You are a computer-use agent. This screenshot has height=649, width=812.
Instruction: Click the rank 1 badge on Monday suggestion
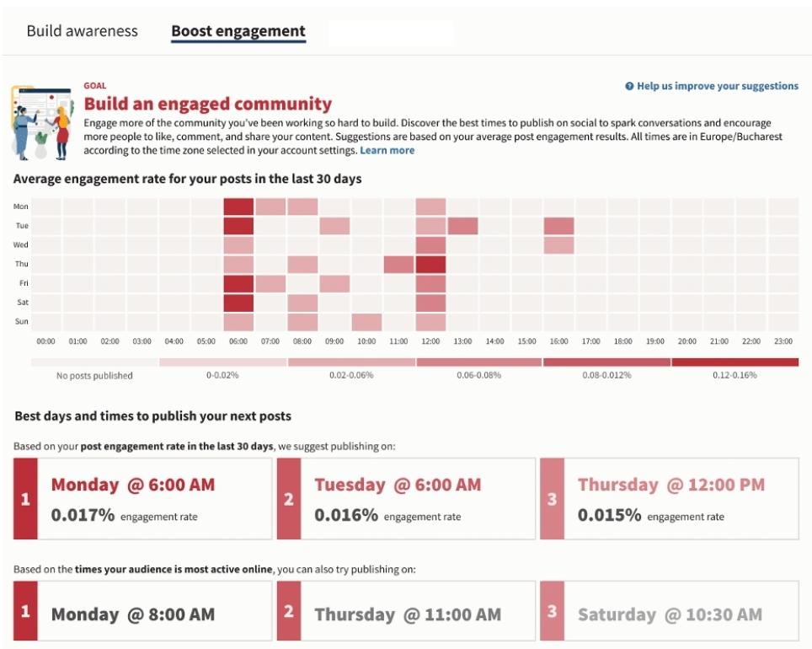click(x=24, y=499)
